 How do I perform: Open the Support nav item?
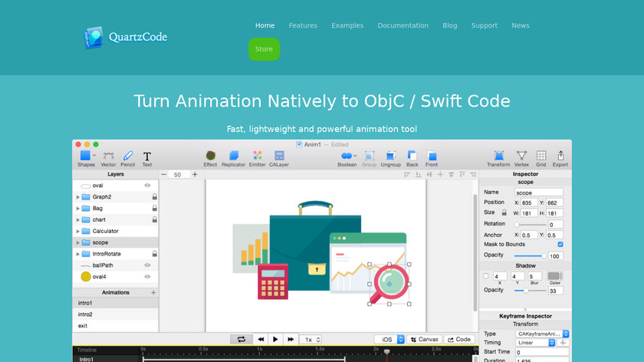(x=485, y=25)
